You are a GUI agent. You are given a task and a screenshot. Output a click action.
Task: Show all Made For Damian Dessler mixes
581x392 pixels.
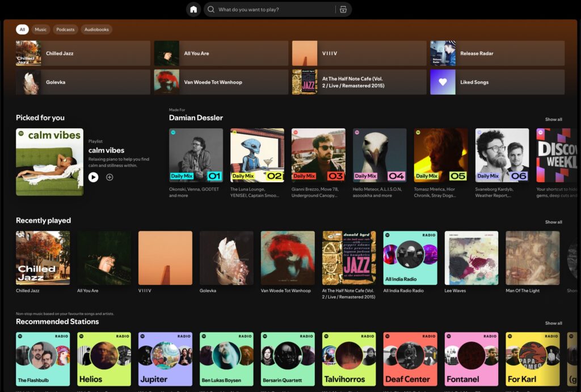click(x=553, y=120)
